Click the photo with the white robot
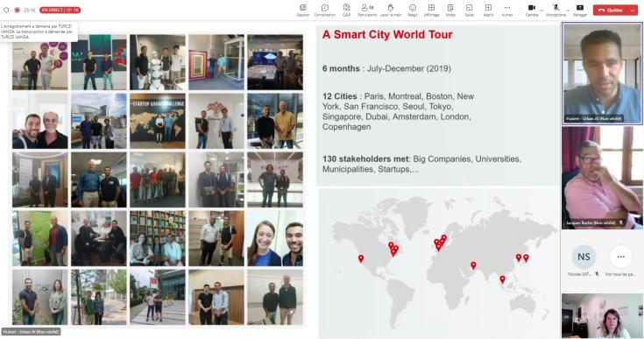This screenshot has height=339, width=644. pyautogui.click(x=158, y=62)
